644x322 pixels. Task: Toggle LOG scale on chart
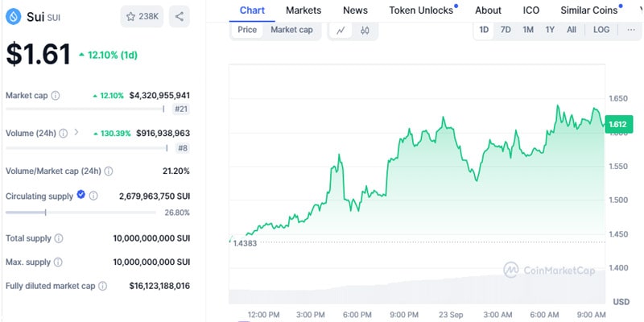pos(601,30)
